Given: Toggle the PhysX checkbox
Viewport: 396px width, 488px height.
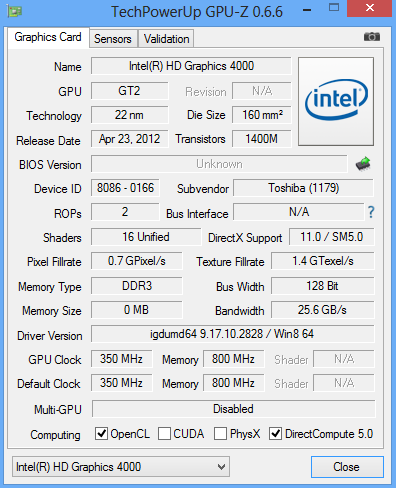Looking at the screenshot, I should tap(220, 434).
